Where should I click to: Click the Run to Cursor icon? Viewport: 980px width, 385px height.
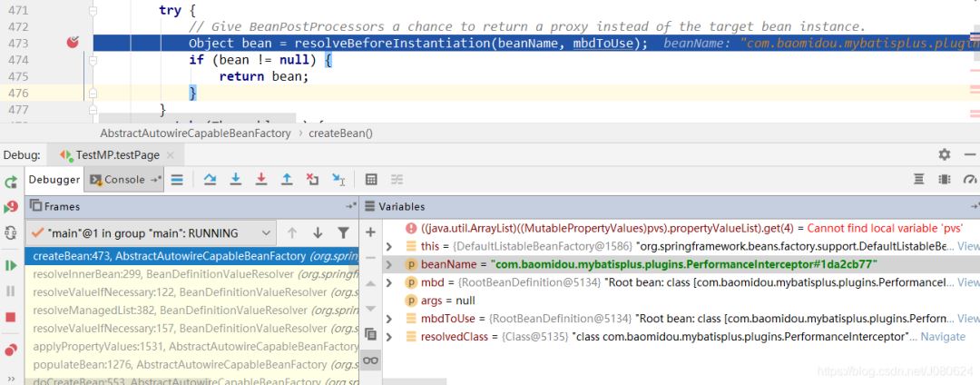(x=338, y=180)
